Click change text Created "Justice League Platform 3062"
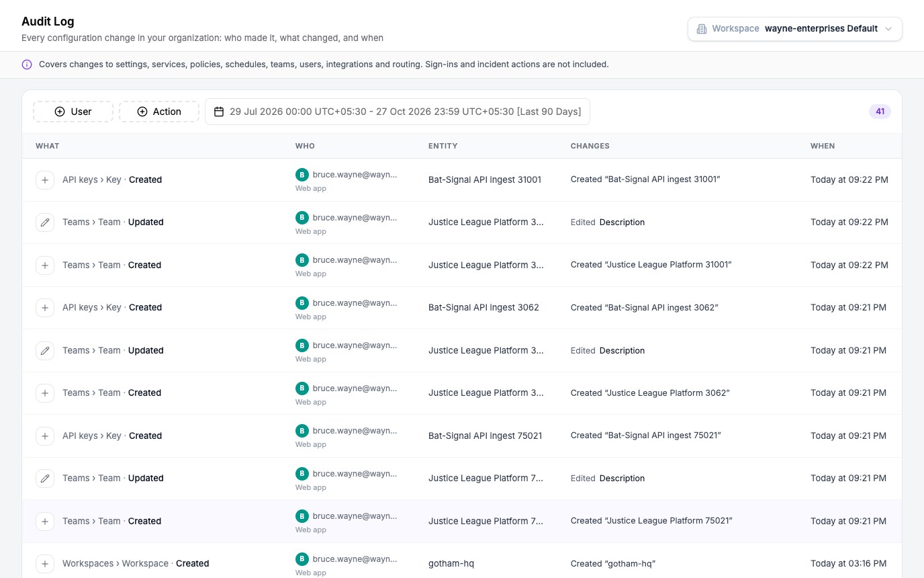 point(650,393)
